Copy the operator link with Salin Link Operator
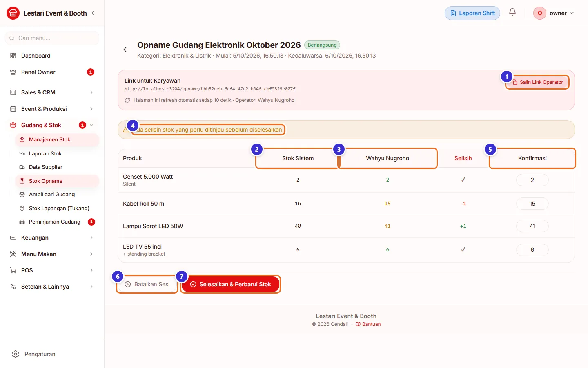This screenshot has height=368, width=588. pos(537,82)
